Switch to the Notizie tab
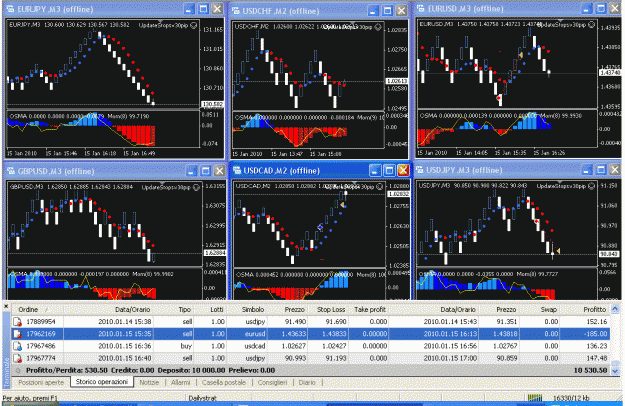The height and width of the screenshot is (406, 625). [x=149, y=382]
